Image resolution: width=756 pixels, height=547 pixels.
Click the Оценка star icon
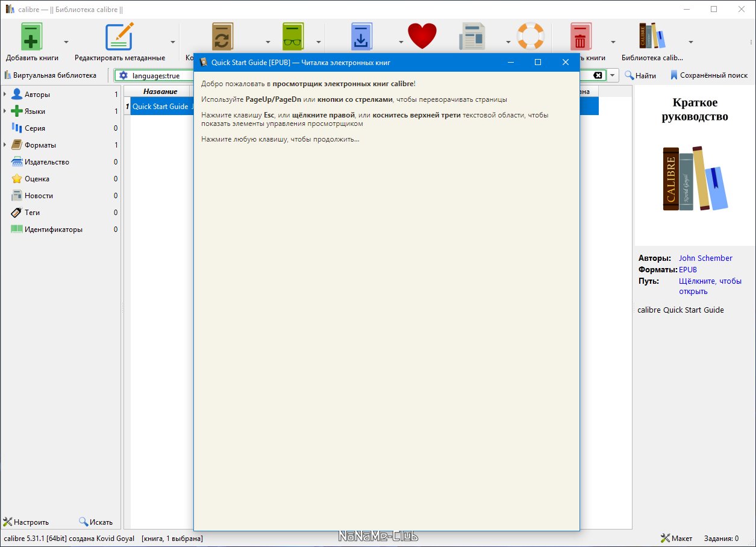click(16, 179)
